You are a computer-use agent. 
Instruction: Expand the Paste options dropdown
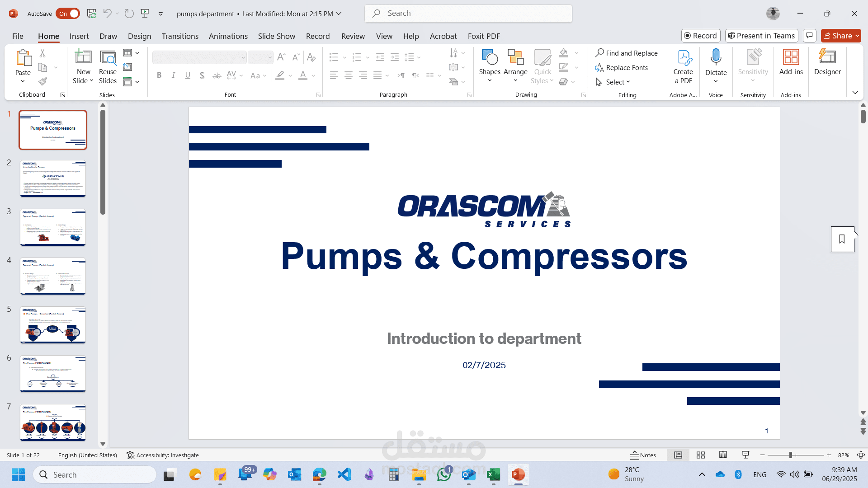coord(23,82)
